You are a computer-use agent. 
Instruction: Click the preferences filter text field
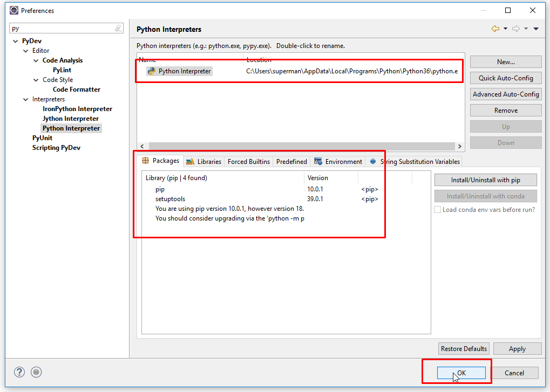pos(62,29)
